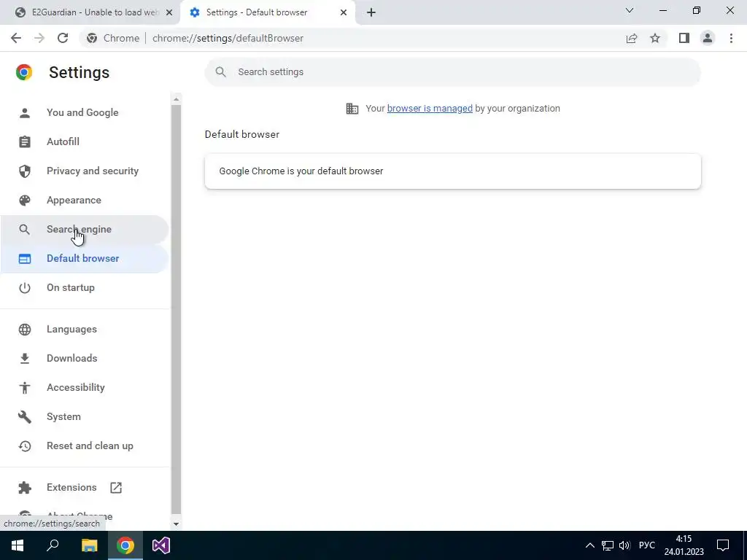Click the download arrow icon beside Downloads

(x=25, y=359)
